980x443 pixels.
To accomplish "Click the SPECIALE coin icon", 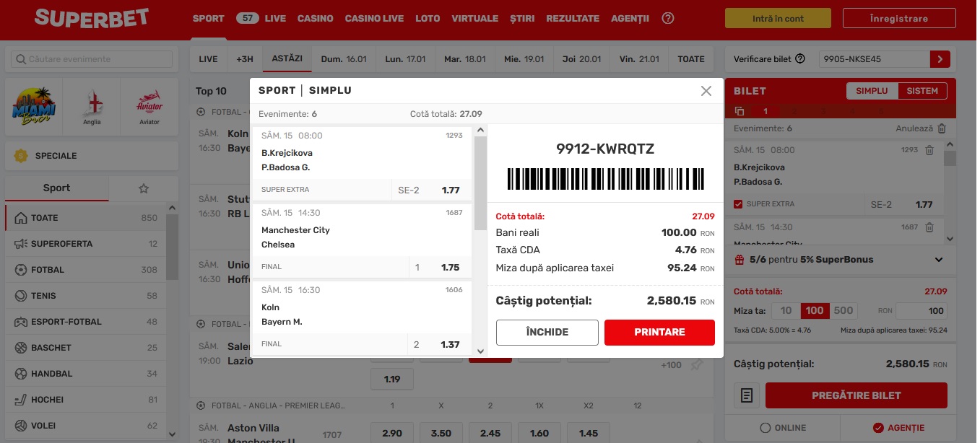I will tap(21, 156).
